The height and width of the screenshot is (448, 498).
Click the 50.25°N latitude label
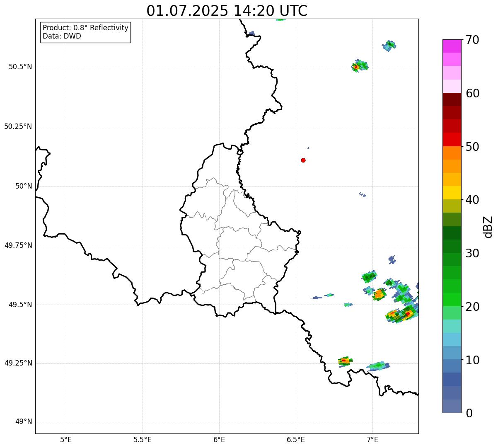coord(18,126)
